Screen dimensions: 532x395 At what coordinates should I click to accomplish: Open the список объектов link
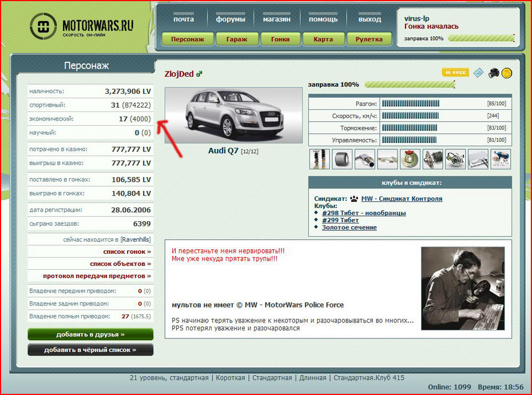[121, 264]
